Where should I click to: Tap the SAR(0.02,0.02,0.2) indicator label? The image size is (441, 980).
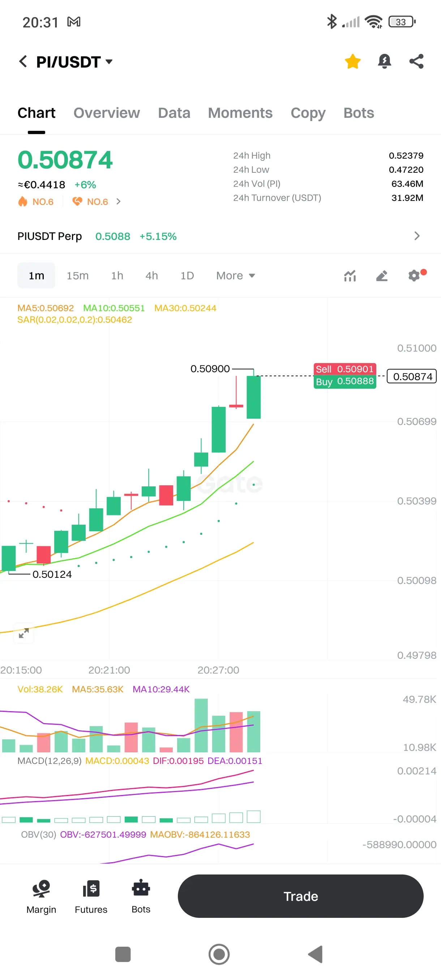point(74,319)
